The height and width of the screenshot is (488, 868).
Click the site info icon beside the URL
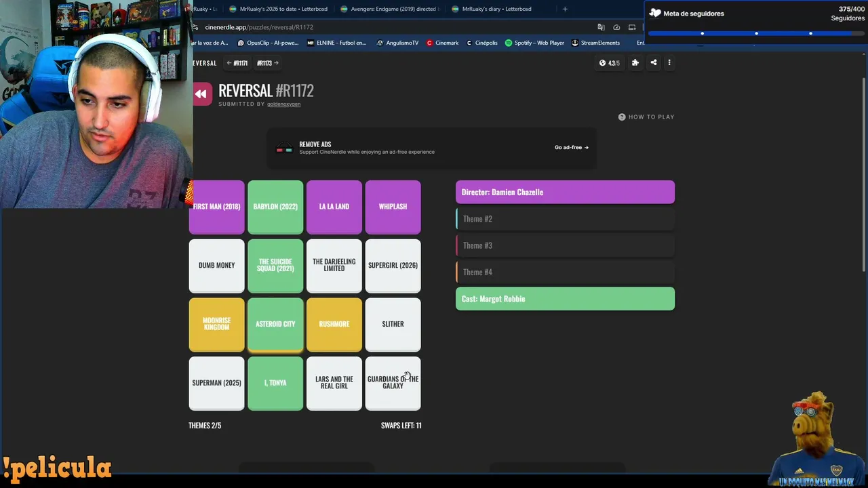click(195, 28)
